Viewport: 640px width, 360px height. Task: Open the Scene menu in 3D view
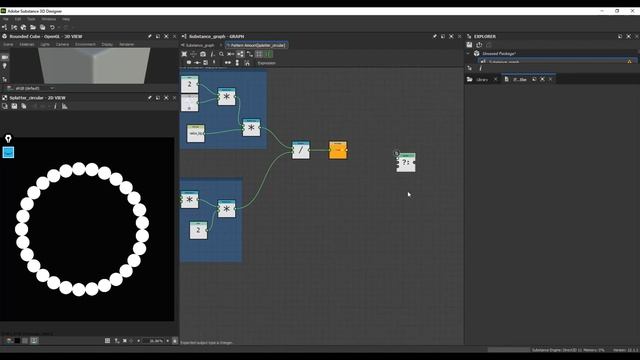pyautogui.click(x=8, y=44)
